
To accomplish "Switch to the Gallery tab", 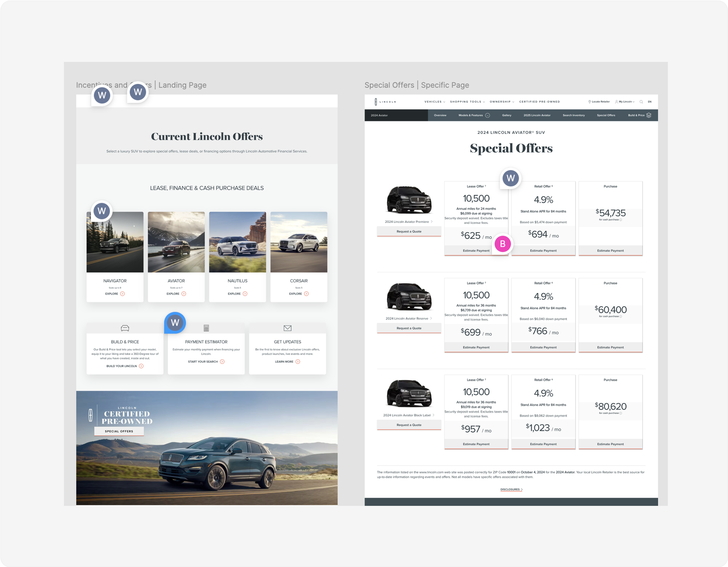I will click(x=507, y=115).
